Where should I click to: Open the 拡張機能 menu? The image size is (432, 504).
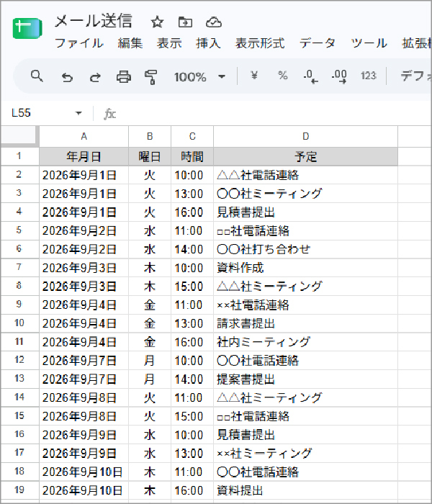(417, 43)
